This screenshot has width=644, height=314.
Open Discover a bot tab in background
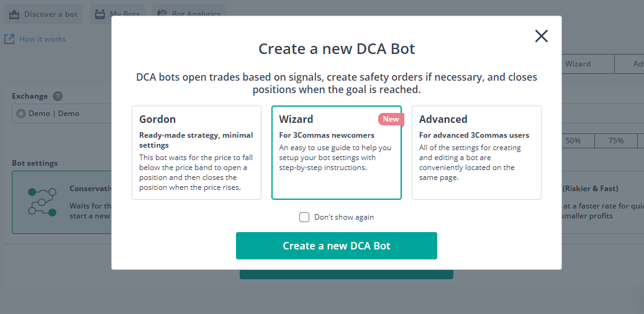point(43,14)
